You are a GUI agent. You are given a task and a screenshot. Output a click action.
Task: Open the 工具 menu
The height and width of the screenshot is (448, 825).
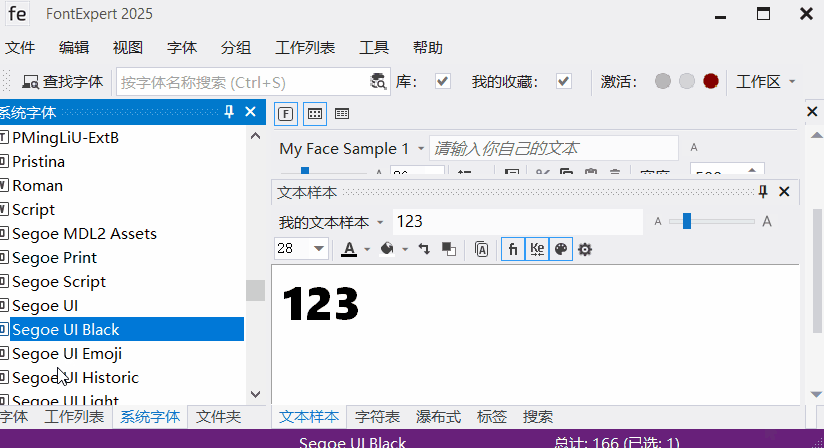tap(374, 48)
